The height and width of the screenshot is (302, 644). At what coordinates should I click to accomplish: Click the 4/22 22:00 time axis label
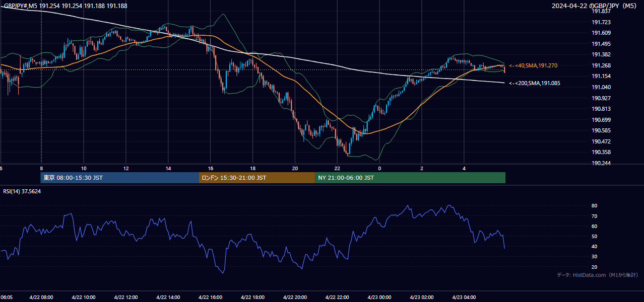tap(338, 297)
